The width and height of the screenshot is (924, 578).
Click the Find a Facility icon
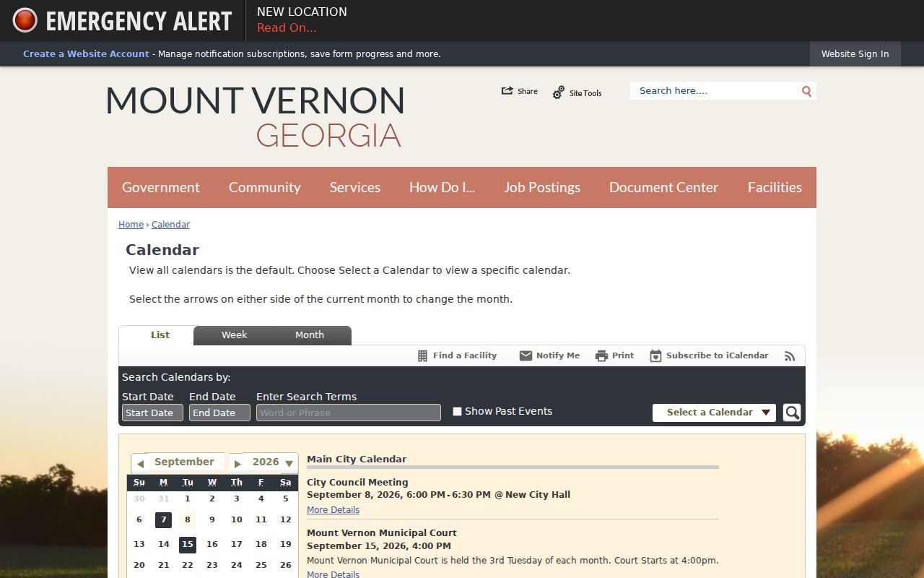point(423,355)
